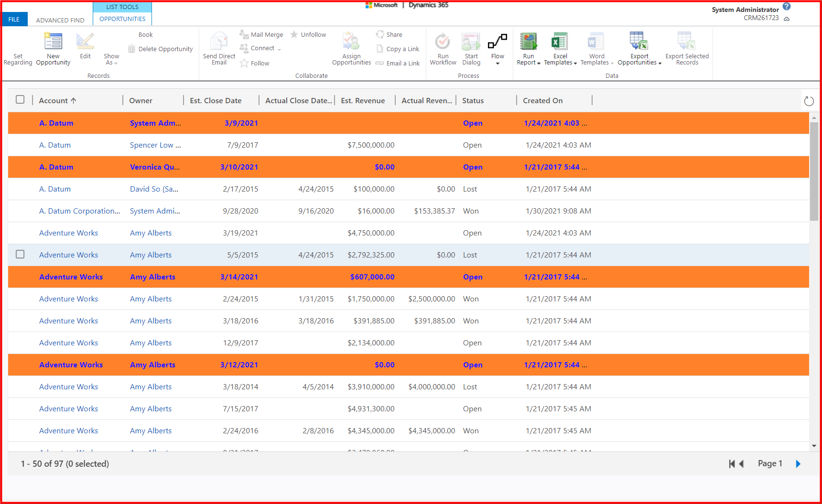Click the Mail Merge icon
The image size is (822, 504).
click(x=244, y=34)
